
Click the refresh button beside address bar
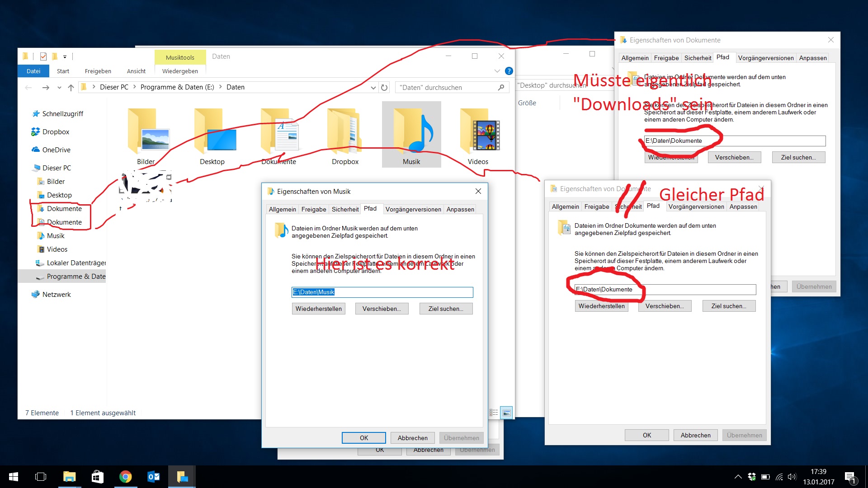[x=384, y=88]
